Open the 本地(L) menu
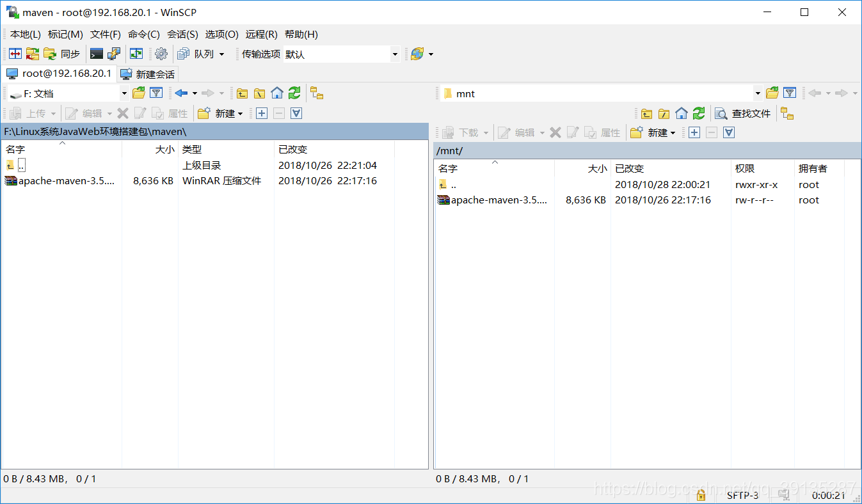The height and width of the screenshot is (504, 862). 26,35
